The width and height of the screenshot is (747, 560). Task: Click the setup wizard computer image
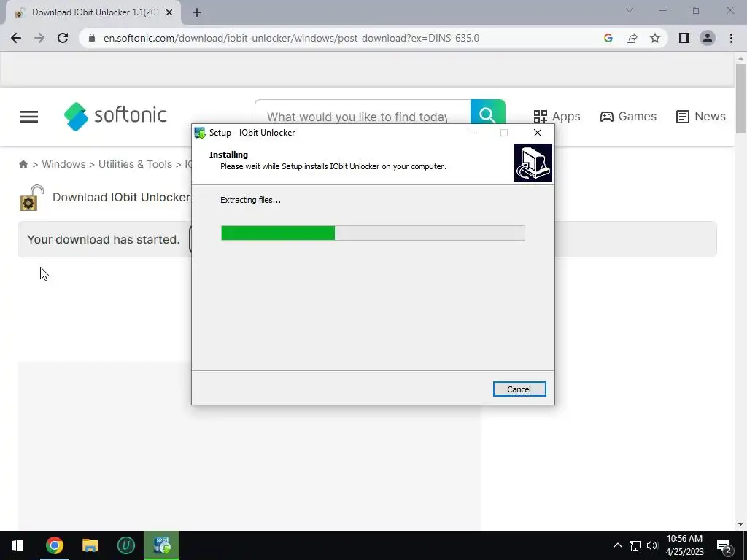533,163
